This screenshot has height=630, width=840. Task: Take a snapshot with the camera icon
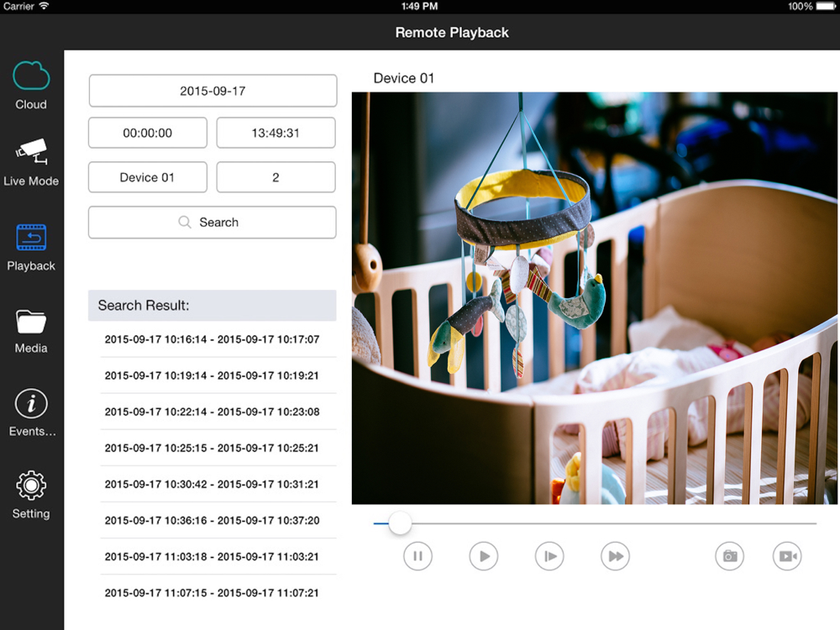click(x=729, y=556)
